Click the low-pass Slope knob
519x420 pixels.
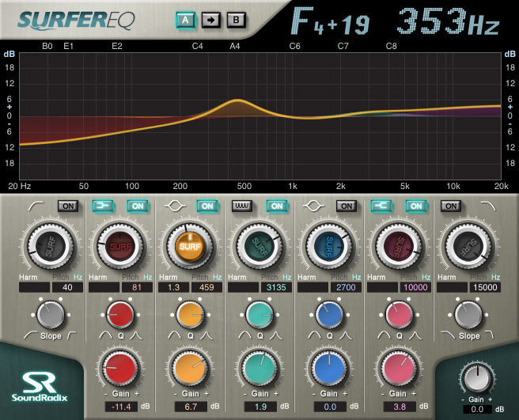468,315
